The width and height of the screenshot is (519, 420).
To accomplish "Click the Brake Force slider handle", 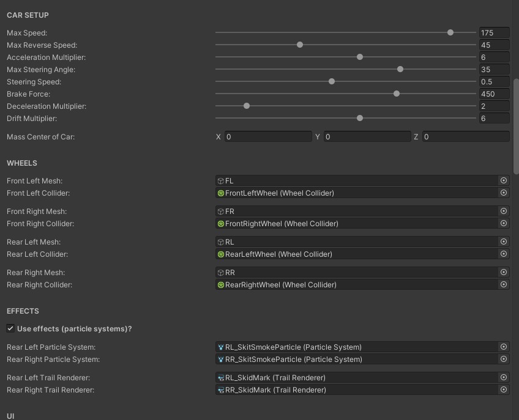I will click(x=397, y=94).
